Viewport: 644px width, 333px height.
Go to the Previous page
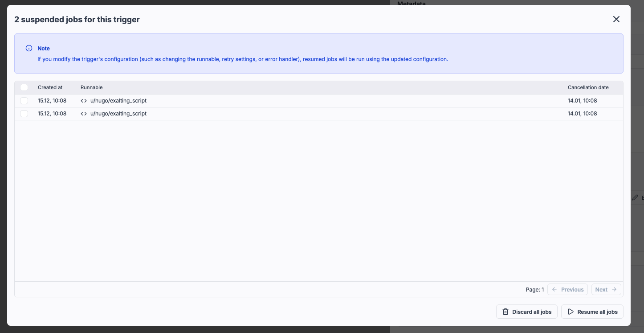point(567,289)
